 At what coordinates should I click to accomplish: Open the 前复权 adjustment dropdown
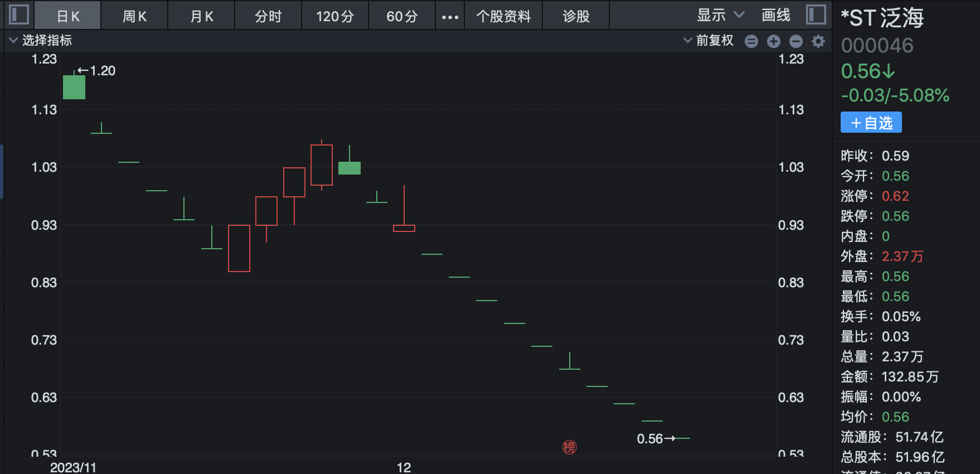(709, 41)
